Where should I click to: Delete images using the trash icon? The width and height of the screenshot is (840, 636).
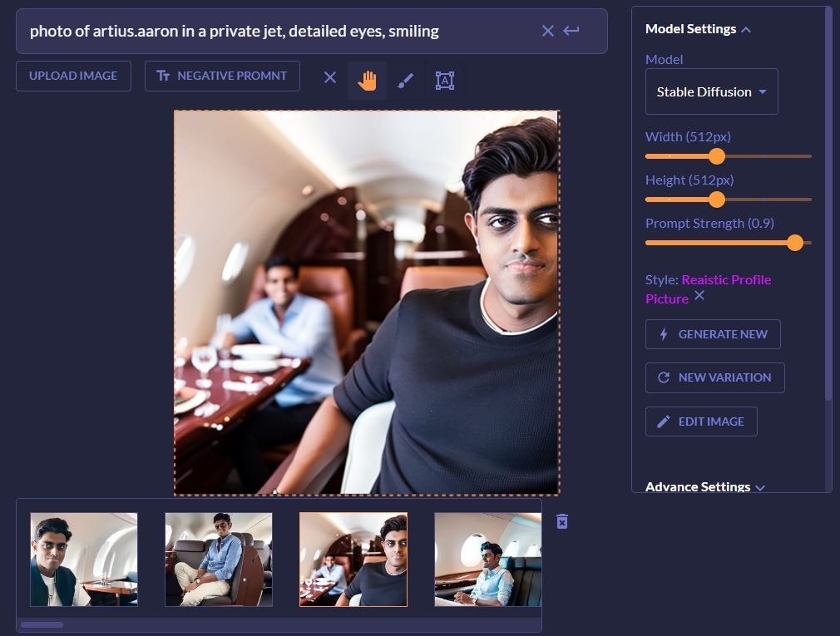click(562, 521)
